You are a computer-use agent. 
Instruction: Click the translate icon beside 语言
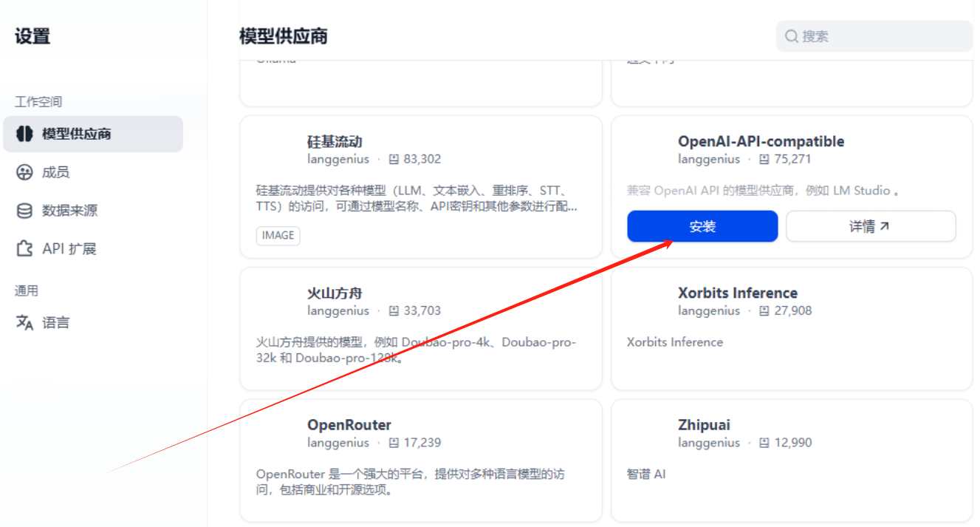pyautogui.click(x=24, y=322)
